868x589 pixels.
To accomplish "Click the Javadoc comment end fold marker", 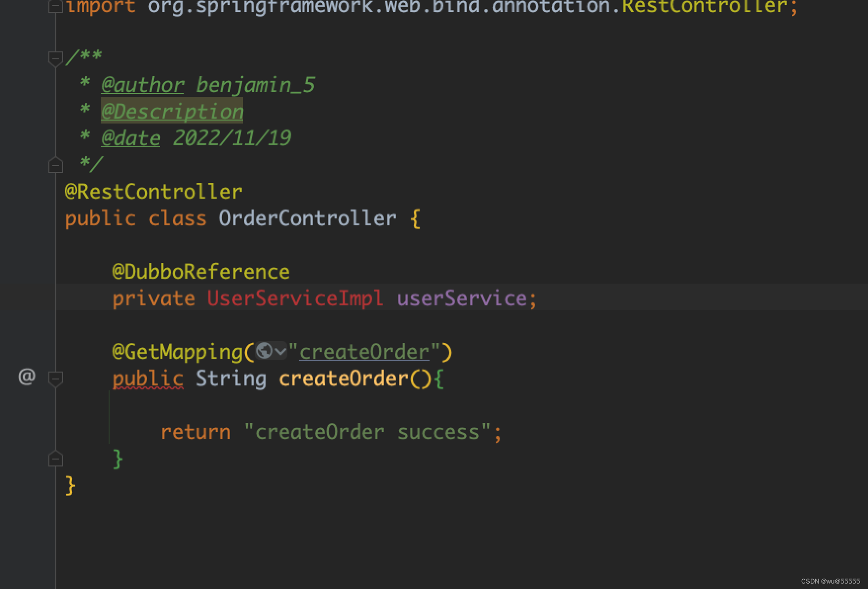I will [56, 165].
